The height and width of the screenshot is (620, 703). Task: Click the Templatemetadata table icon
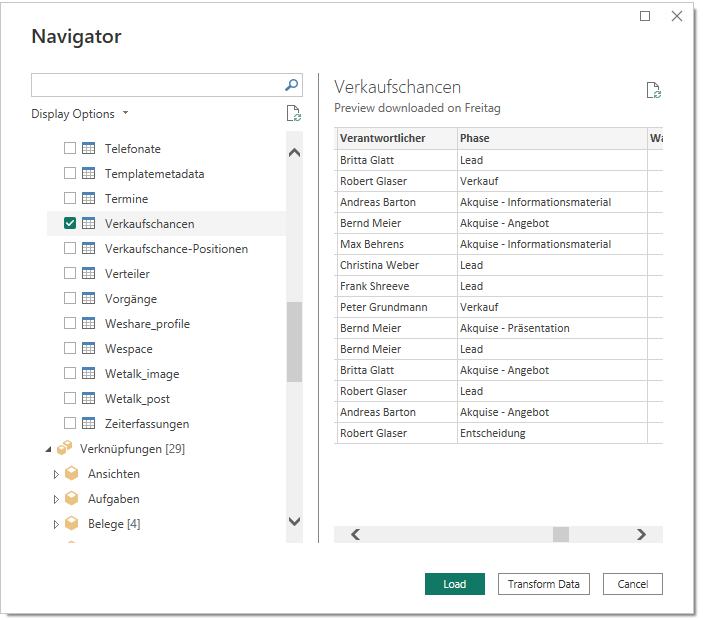click(89, 173)
